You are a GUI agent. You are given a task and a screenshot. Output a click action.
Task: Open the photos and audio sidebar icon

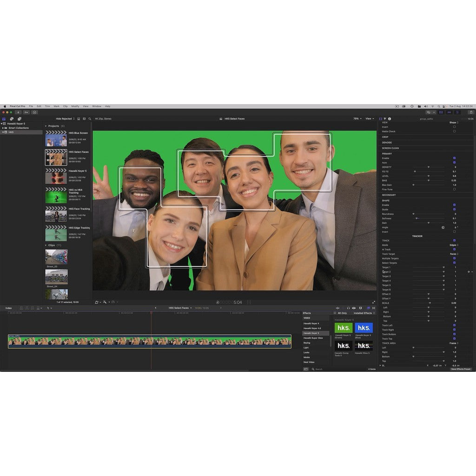point(12,119)
